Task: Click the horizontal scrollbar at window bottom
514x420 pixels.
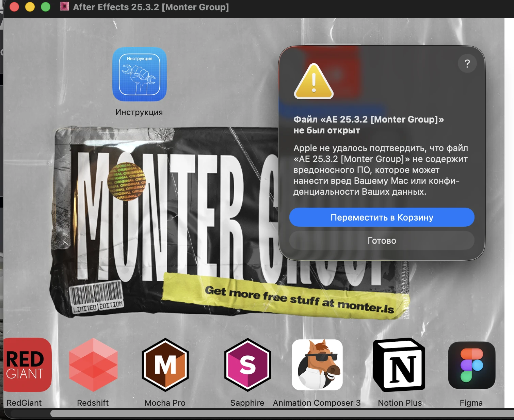Action: point(282,414)
